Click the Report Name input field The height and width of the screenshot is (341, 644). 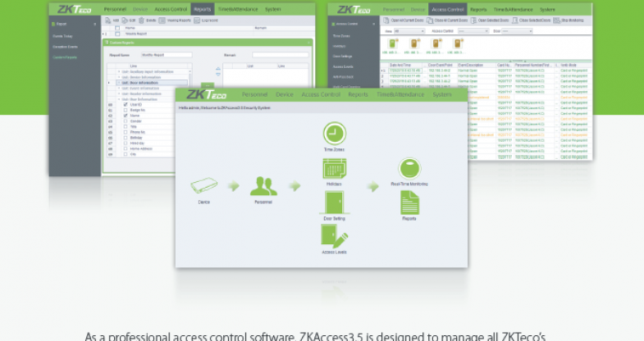[x=166, y=55]
